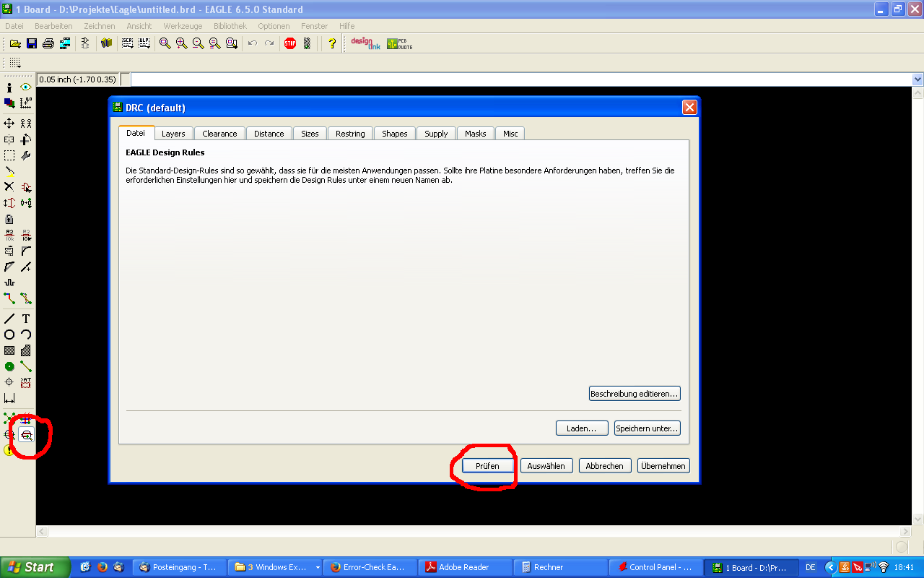Open help with the yellow question mark

(x=332, y=43)
